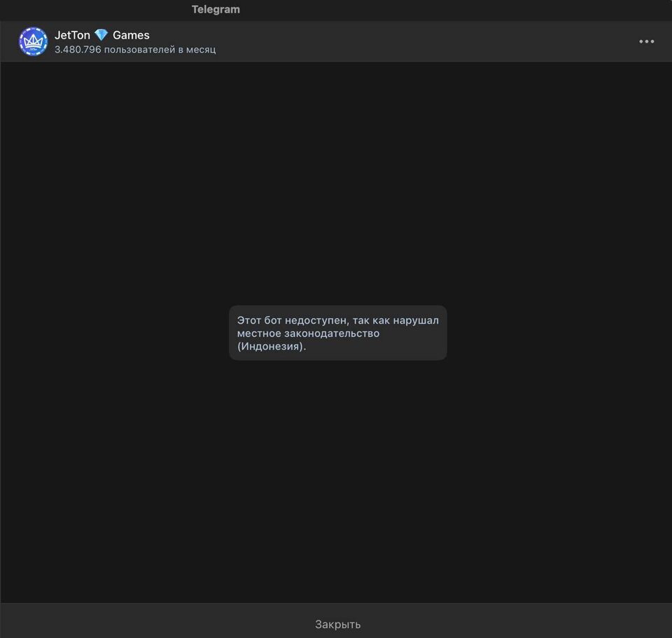672x638 pixels.
Task: Click the number 3.480.796 in subtitle
Action: click(x=78, y=50)
